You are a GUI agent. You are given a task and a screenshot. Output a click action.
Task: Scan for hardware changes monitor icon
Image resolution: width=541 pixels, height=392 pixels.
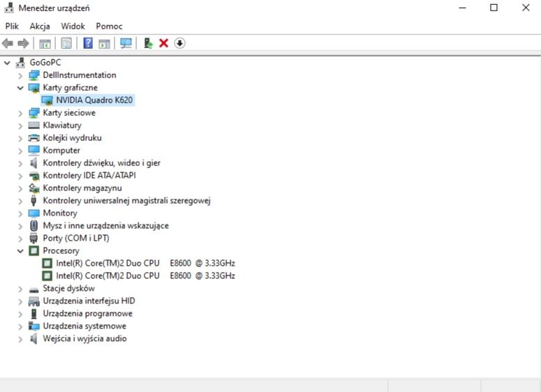point(126,43)
